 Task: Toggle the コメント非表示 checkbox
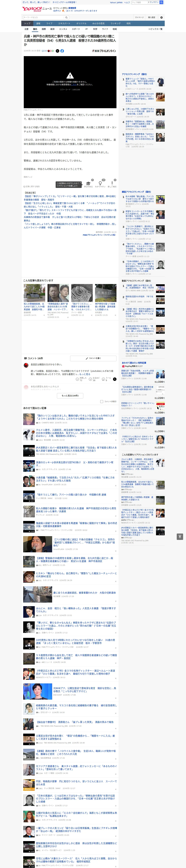[102, 401]
